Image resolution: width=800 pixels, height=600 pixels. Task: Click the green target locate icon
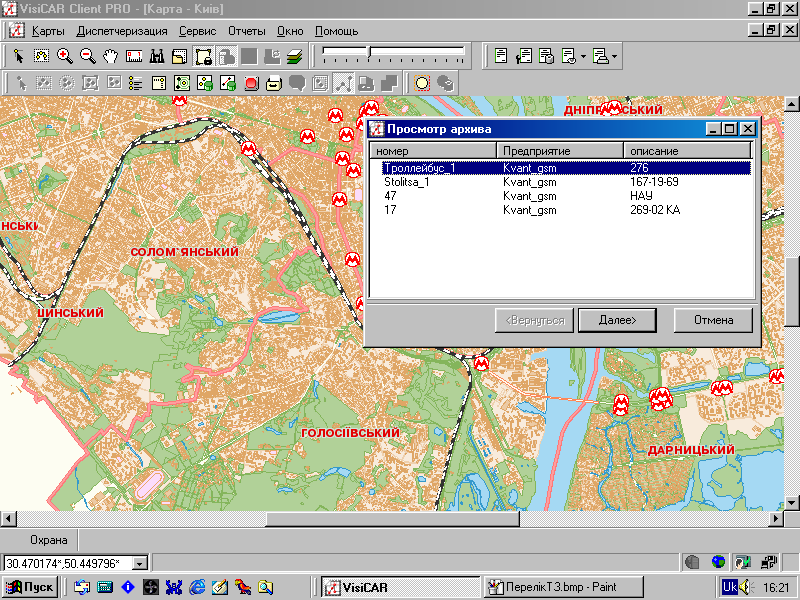coord(182,83)
